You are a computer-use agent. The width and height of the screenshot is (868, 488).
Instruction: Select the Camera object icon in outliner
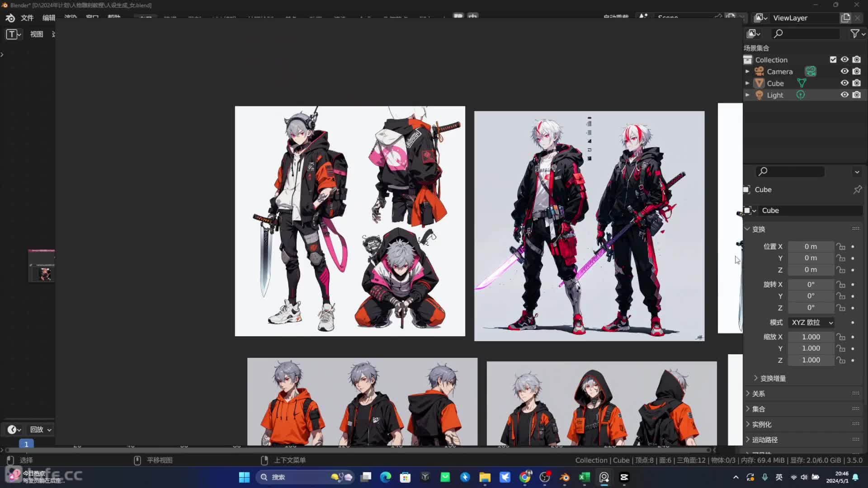pos(759,71)
